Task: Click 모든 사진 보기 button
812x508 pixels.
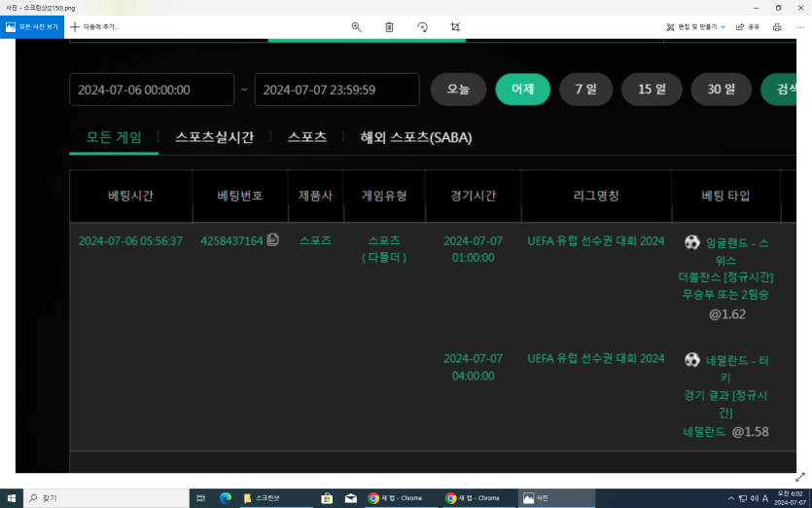Action: tap(32, 27)
